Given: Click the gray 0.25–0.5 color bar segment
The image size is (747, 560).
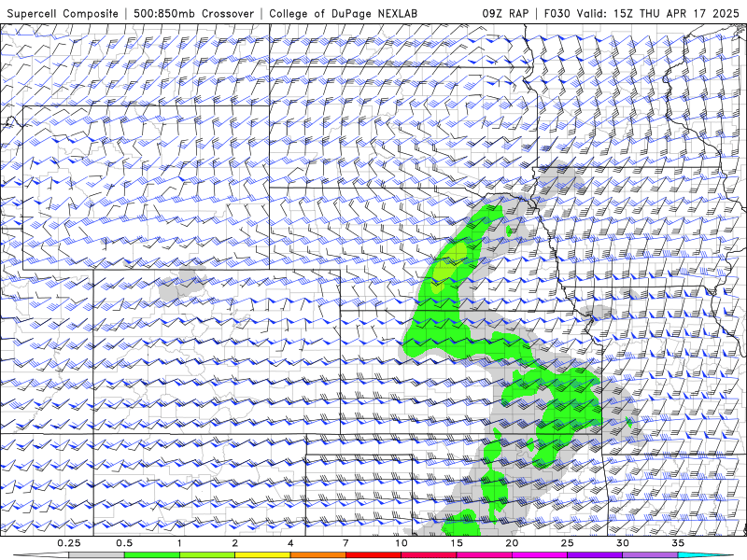Looking at the screenshot, I should click(x=96, y=555).
